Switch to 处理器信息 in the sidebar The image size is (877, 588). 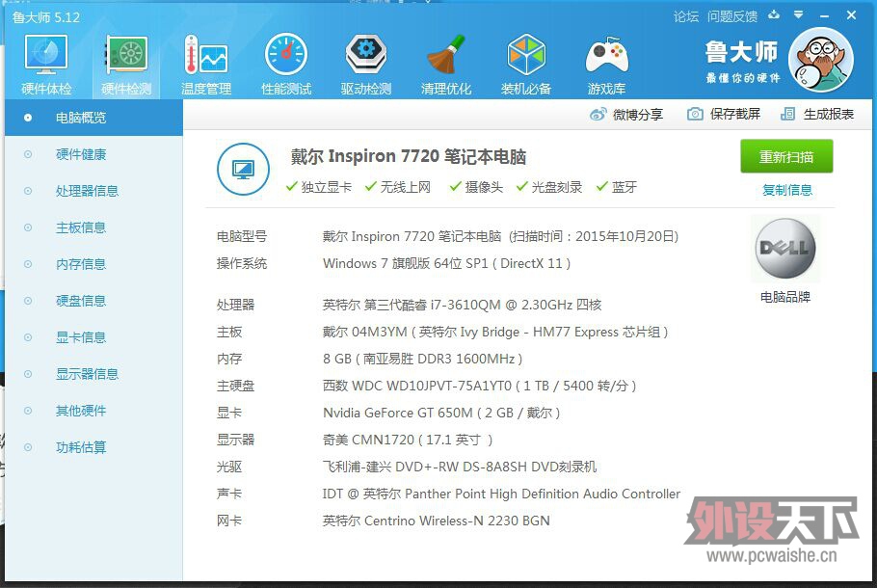click(87, 191)
